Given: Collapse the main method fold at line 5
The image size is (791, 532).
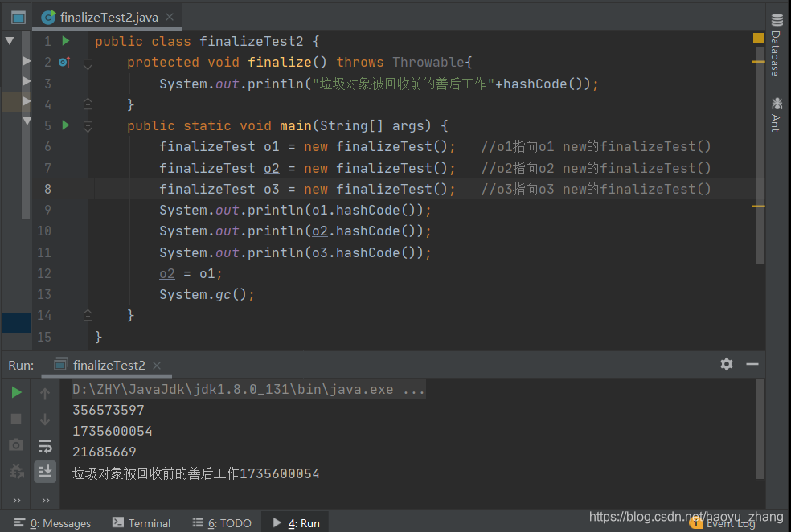Looking at the screenshot, I should point(88,125).
